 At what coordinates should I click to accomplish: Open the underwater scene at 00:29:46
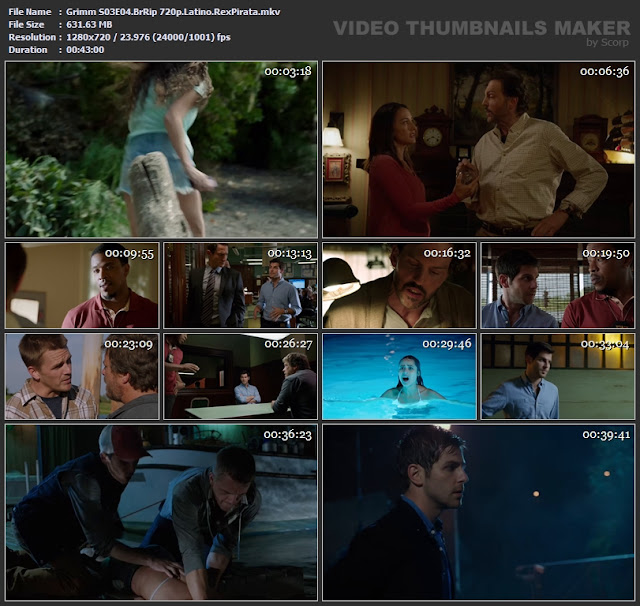399,376
